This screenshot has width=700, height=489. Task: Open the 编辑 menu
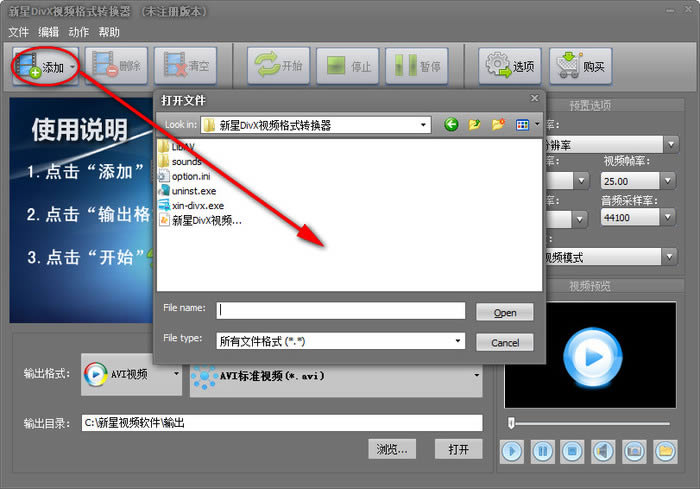point(48,32)
